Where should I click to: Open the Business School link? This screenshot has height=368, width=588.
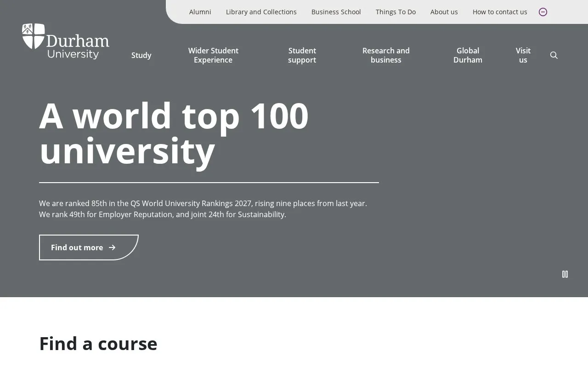coord(336,12)
